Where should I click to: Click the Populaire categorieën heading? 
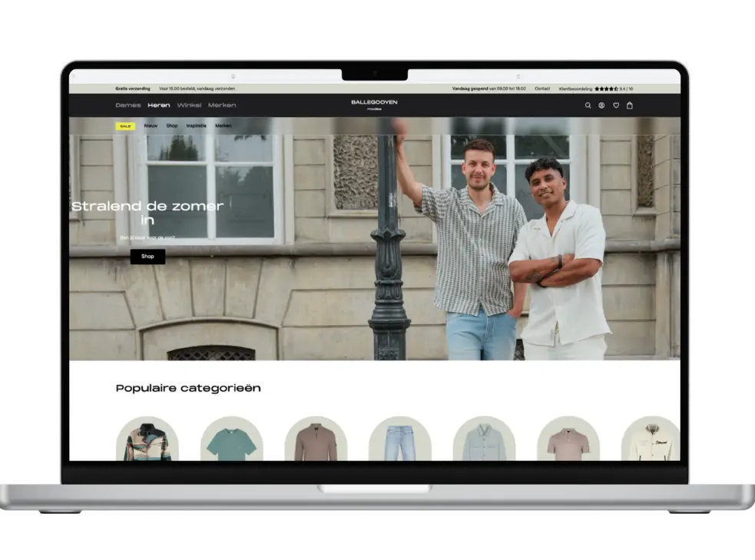click(188, 388)
